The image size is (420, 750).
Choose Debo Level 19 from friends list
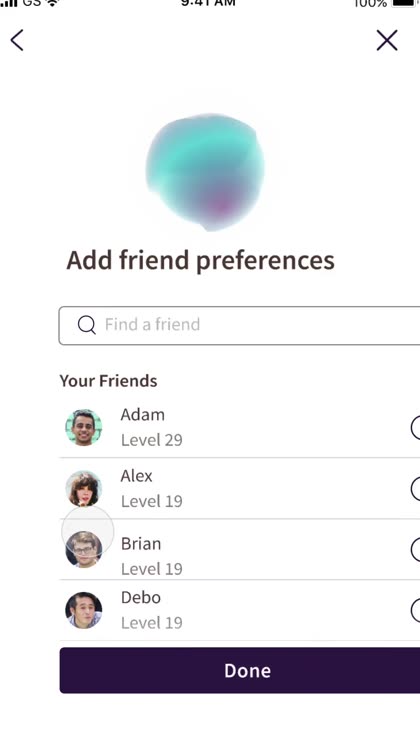click(x=240, y=610)
